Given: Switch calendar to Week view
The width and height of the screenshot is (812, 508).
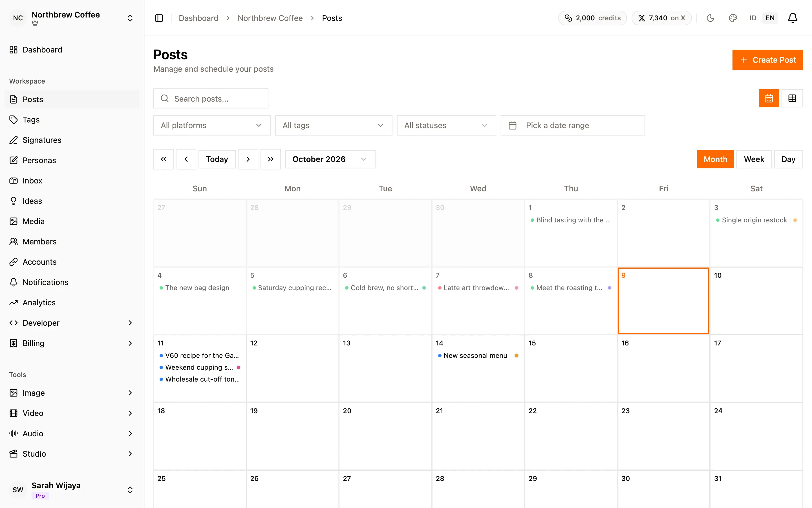Looking at the screenshot, I should pyautogui.click(x=754, y=159).
